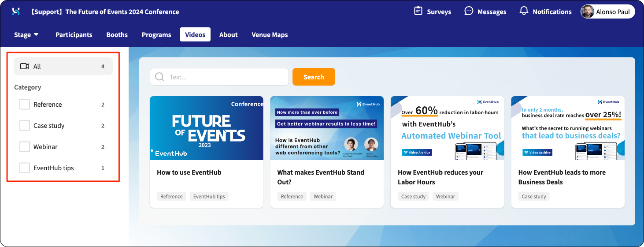644x247 pixels.
Task: Go to the Venue Maps tab
Action: coord(270,34)
